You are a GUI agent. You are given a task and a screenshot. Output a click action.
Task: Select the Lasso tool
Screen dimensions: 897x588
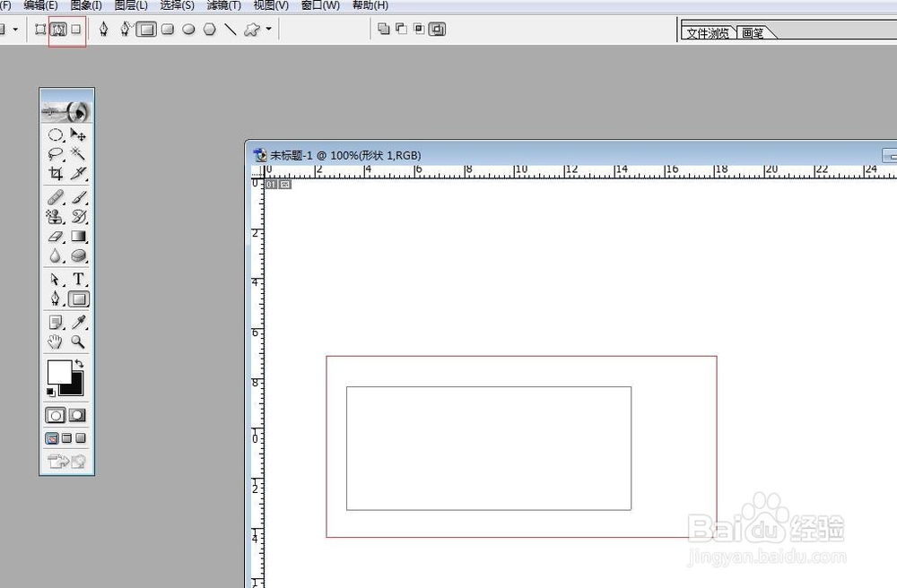point(55,153)
